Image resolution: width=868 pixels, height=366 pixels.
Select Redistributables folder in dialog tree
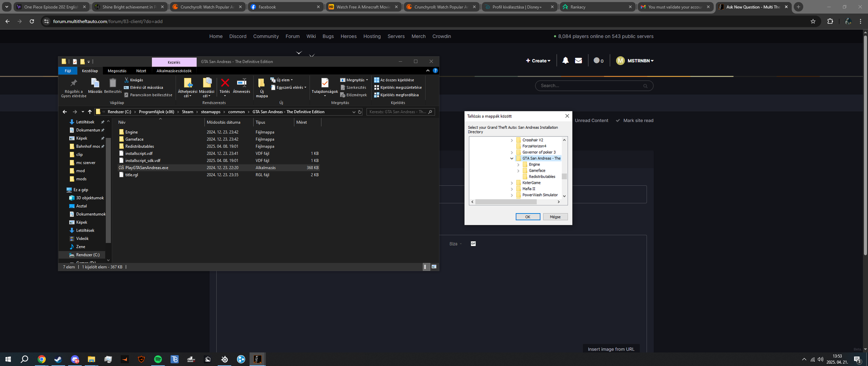pos(542,177)
